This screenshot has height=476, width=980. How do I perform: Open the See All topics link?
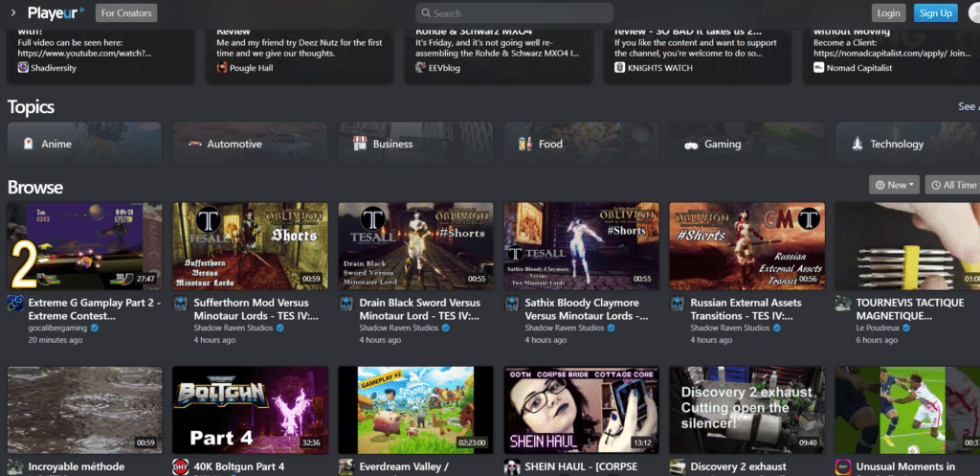969,107
